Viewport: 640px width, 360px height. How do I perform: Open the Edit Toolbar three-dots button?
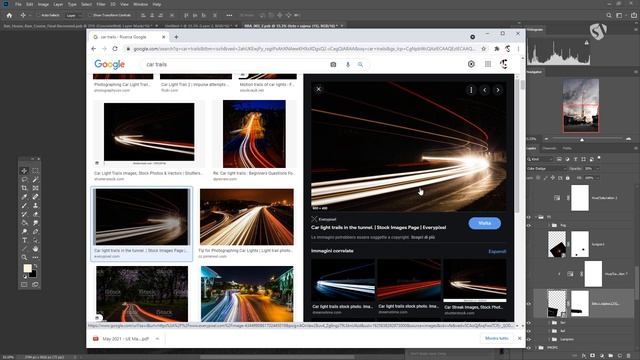point(36,257)
